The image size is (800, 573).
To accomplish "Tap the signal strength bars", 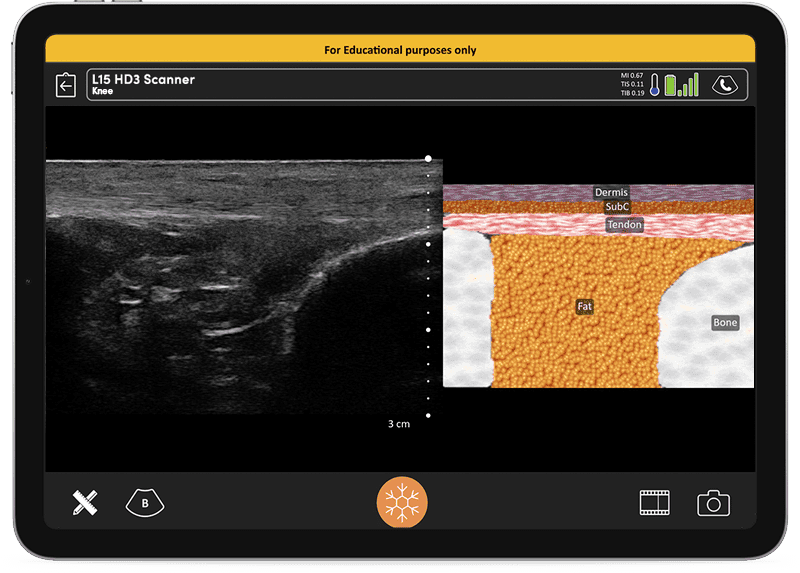I will click(689, 86).
